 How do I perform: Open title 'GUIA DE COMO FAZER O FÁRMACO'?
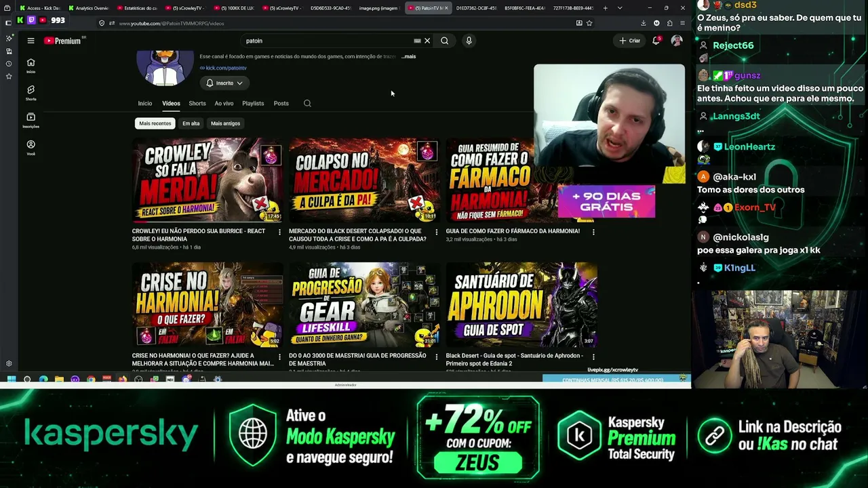[x=513, y=231]
